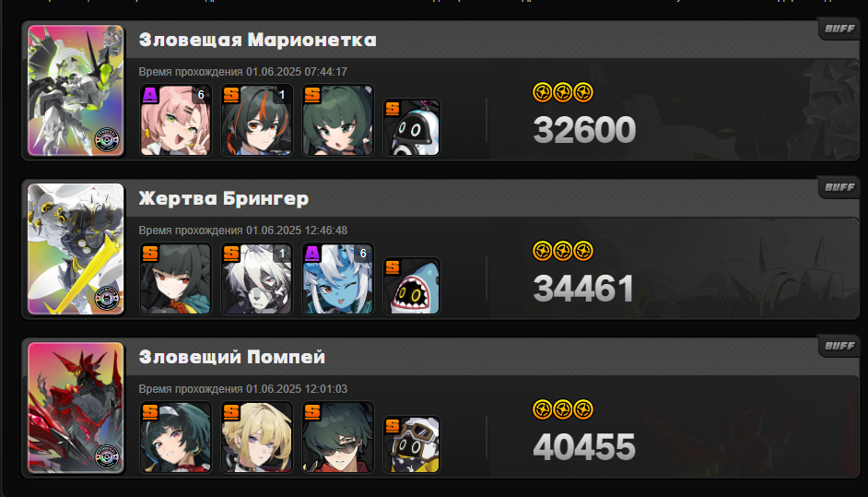Click the score 40455
Image resolution: width=868 pixels, height=497 pixels.
click(584, 447)
